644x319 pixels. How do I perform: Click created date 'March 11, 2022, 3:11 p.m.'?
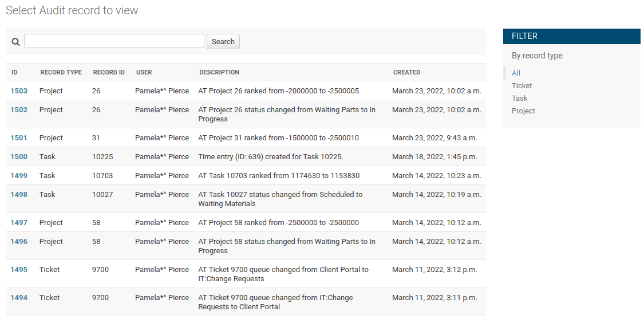(434, 297)
